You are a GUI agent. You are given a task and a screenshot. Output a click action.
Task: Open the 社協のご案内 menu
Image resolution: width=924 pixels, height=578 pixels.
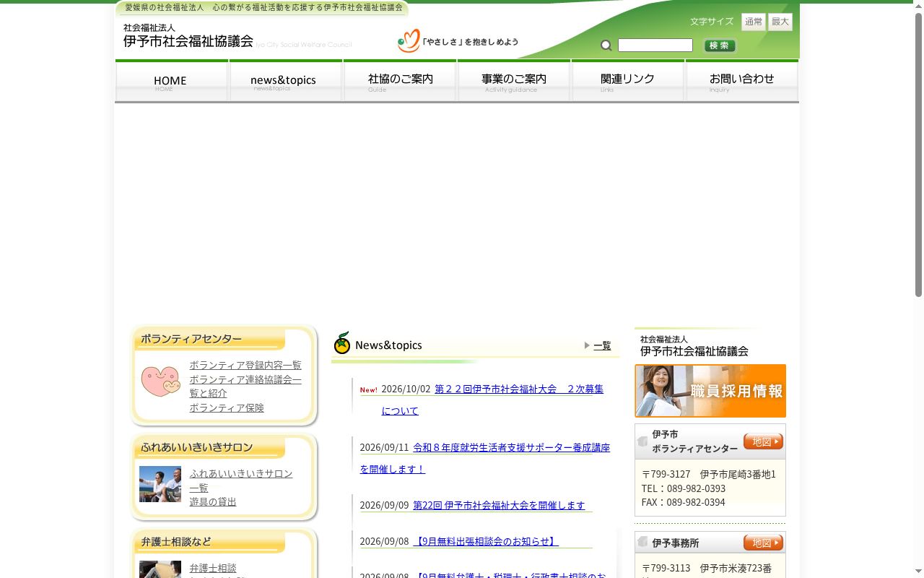(400, 81)
